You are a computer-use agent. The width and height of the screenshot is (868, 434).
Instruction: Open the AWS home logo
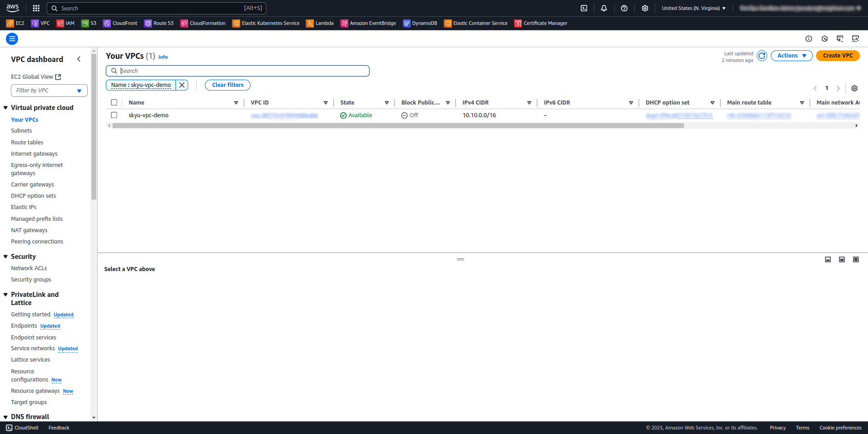pos(13,8)
